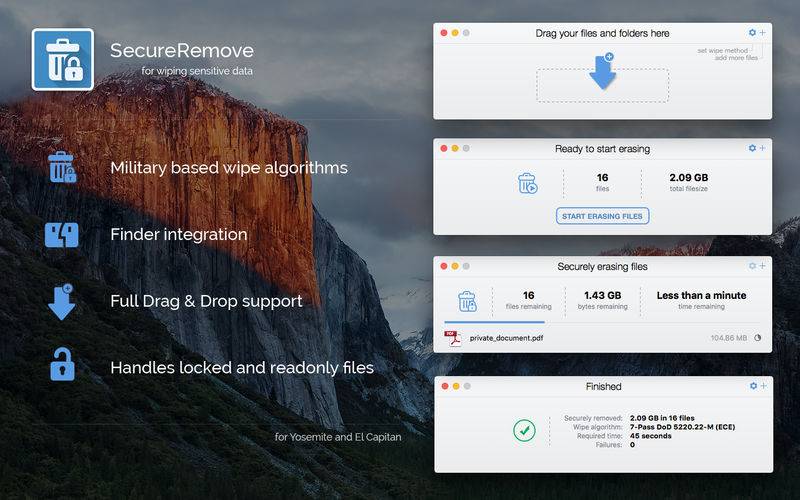The height and width of the screenshot is (500, 800).
Task: Click the 'SecureRemove' title text
Action: pos(182,51)
